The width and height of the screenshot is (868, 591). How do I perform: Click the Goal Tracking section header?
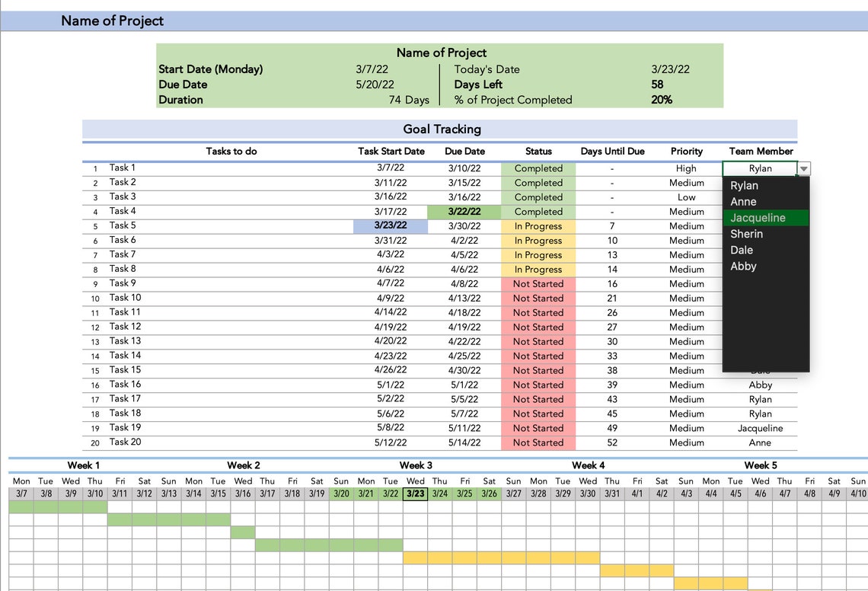click(x=440, y=129)
